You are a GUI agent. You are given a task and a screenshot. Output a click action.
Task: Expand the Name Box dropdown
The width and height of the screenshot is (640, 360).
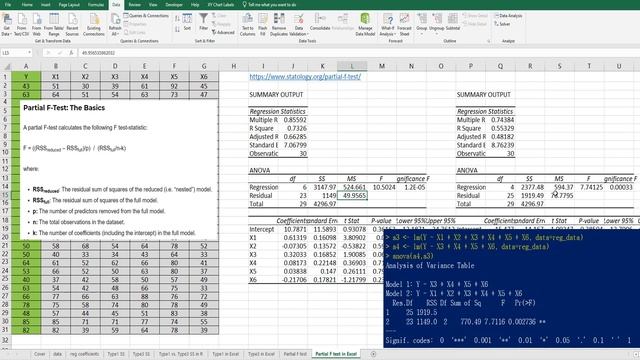tap(29, 53)
